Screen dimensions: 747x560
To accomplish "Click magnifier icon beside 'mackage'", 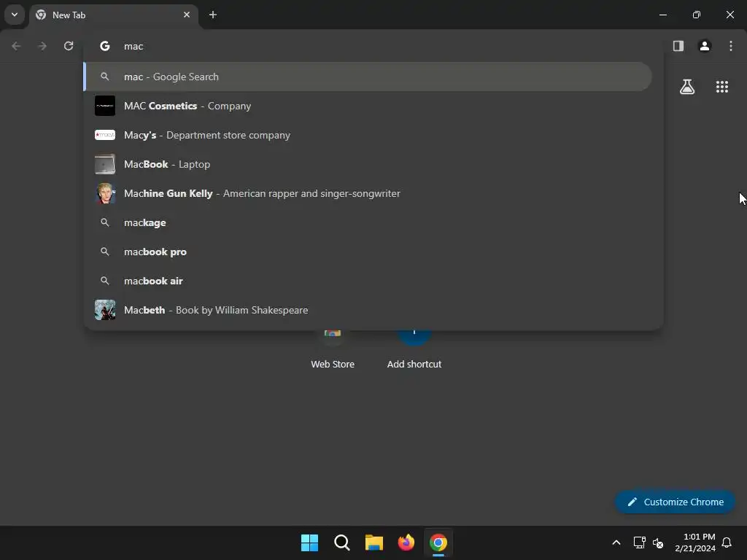I will pyautogui.click(x=105, y=222).
